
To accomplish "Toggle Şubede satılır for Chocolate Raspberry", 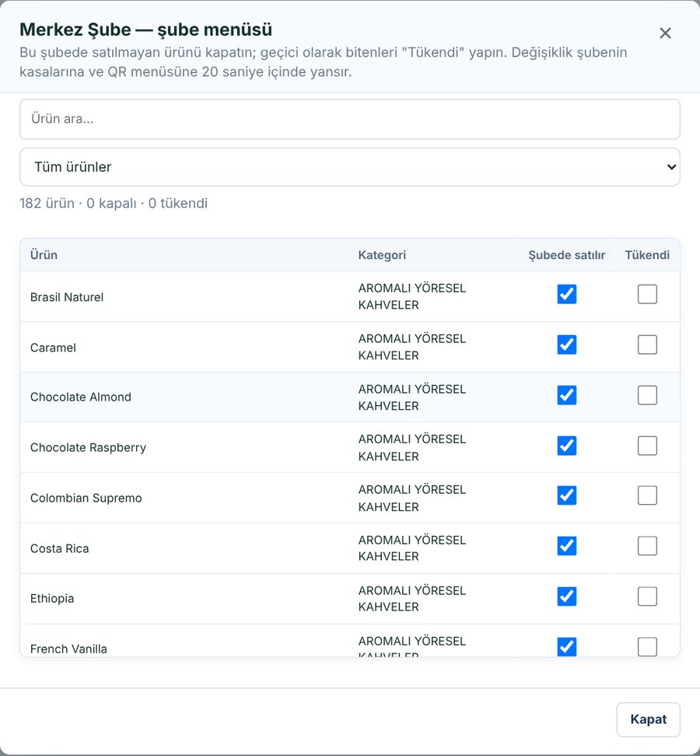I will pyautogui.click(x=566, y=446).
